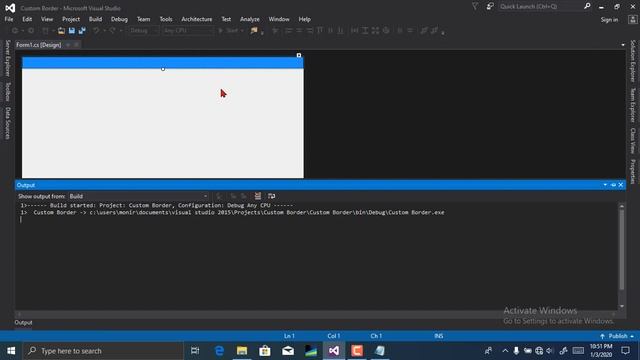Click 'INS' indicator in the status bar

[439, 336]
